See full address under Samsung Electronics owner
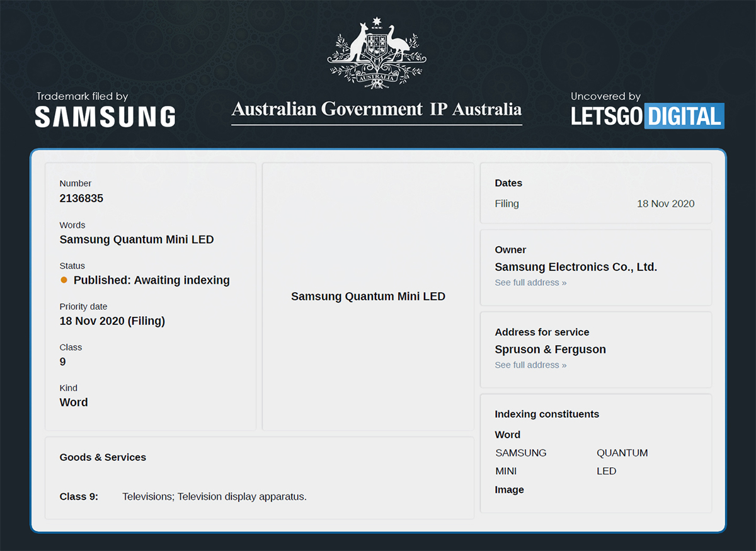 530,283
